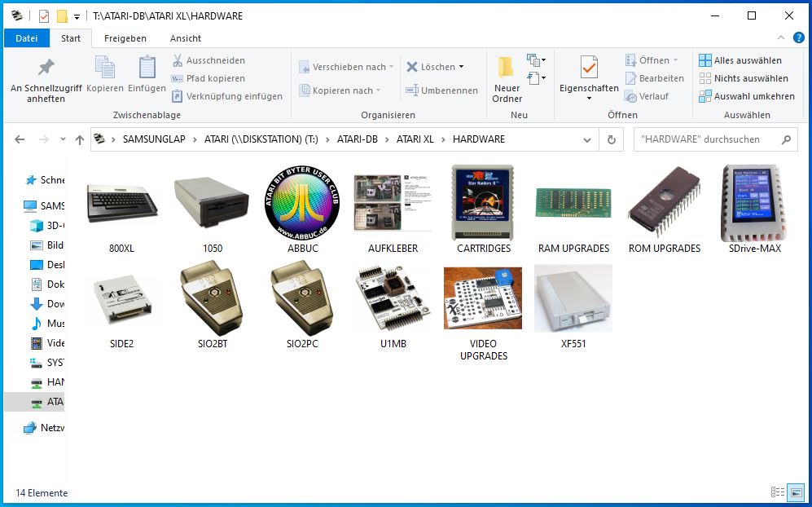Switch to details view in status bar

[x=778, y=492]
